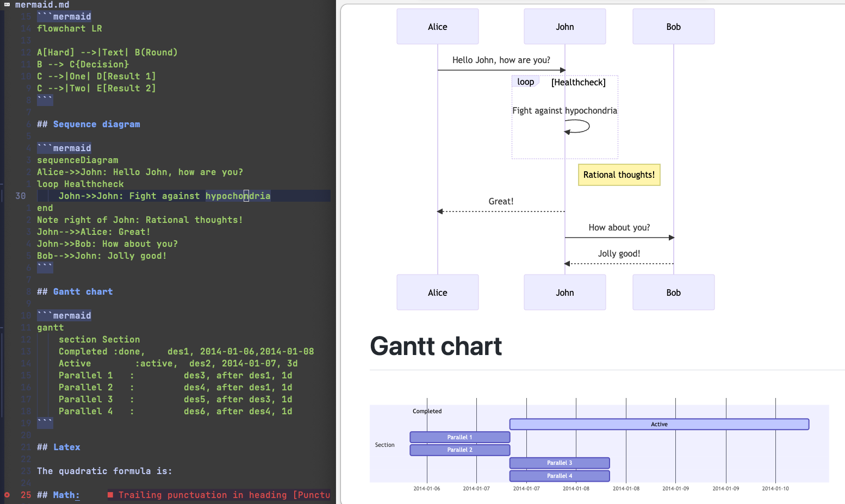Click the bottom Alice participant box
The width and height of the screenshot is (845, 504).
click(x=438, y=293)
